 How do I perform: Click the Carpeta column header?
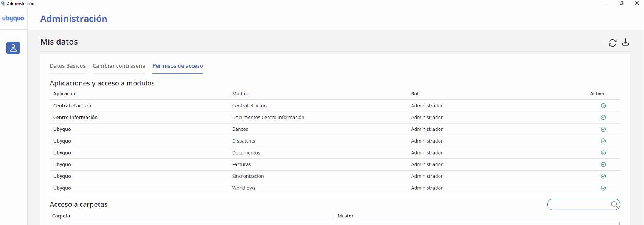pyautogui.click(x=61, y=216)
